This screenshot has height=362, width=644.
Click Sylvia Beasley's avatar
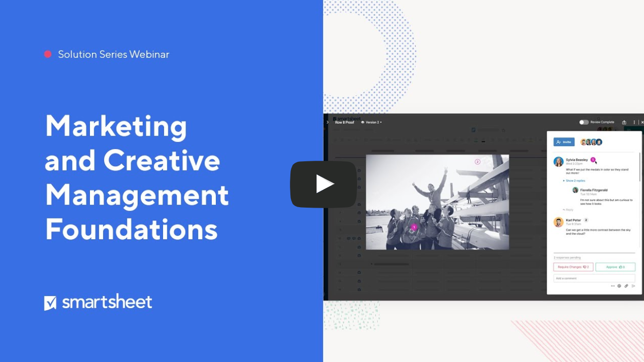[559, 162]
